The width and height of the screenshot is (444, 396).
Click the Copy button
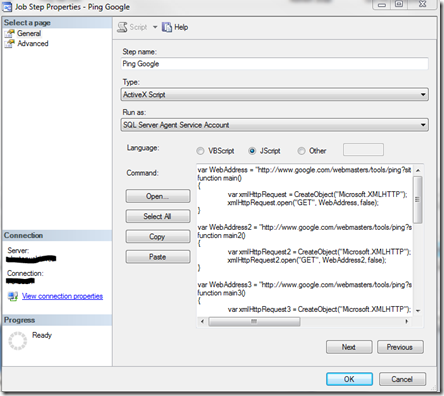(158, 236)
